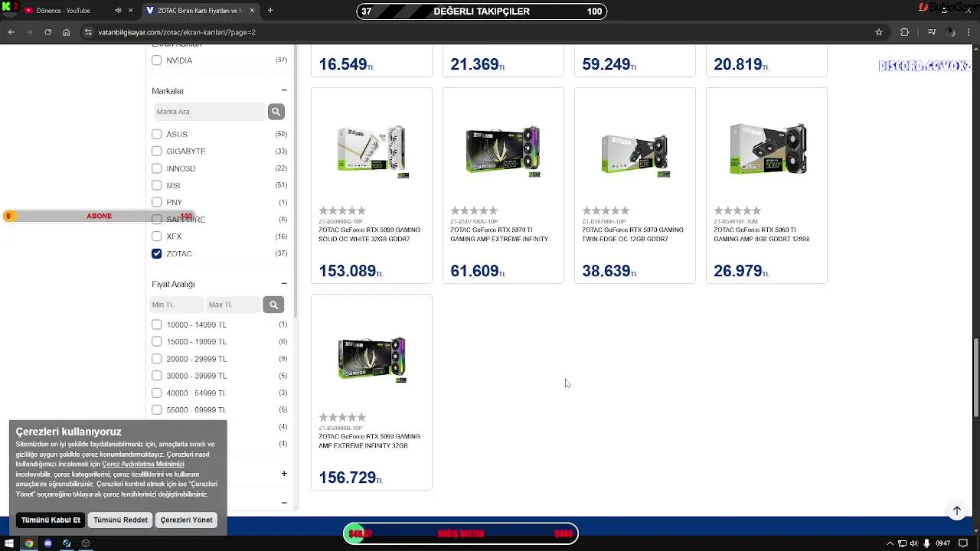Close the ZOTAC Ekran Kartı tab

point(252,11)
